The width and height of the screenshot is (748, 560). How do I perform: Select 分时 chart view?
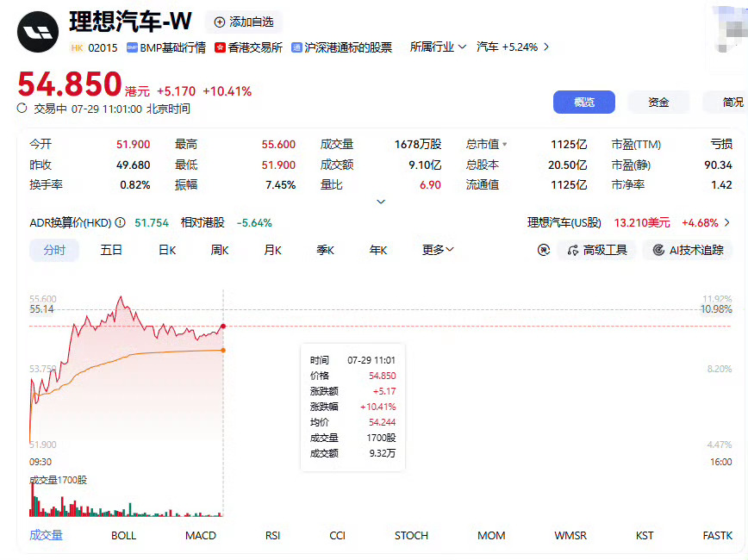pos(54,250)
